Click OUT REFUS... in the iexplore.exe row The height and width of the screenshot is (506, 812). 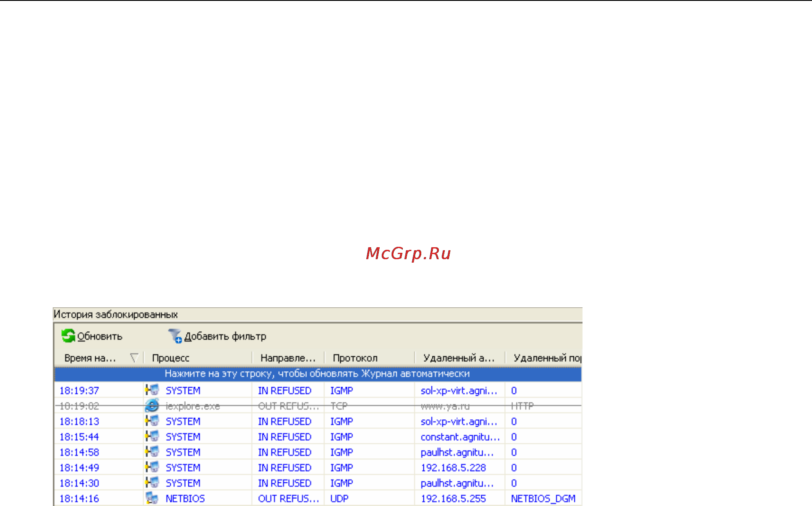[x=289, y=406]
